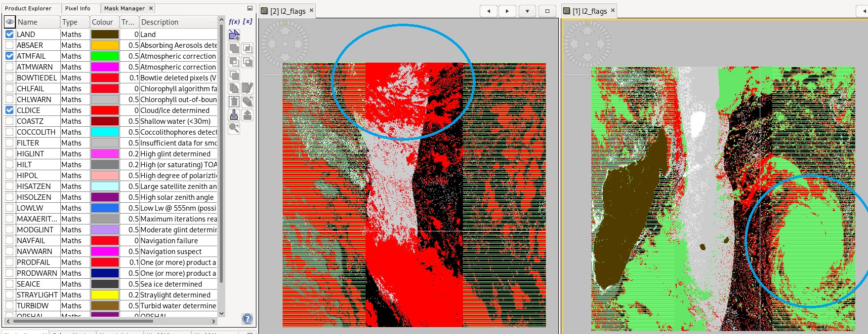Uncheck the CLDICE mask visibility
Image resolution: width=868 pixels, height=334 pixels.
pyautogui.click(x=9, y=111)
